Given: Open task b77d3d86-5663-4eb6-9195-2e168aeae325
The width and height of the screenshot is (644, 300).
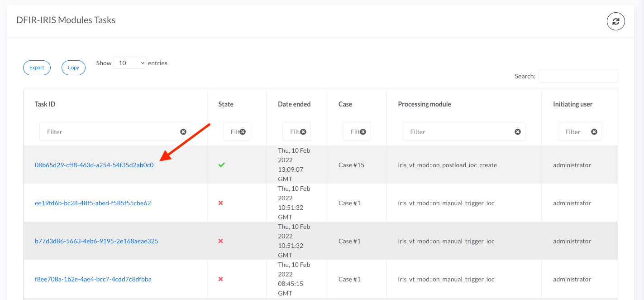Looking at the screenshot, I should 96,241.
